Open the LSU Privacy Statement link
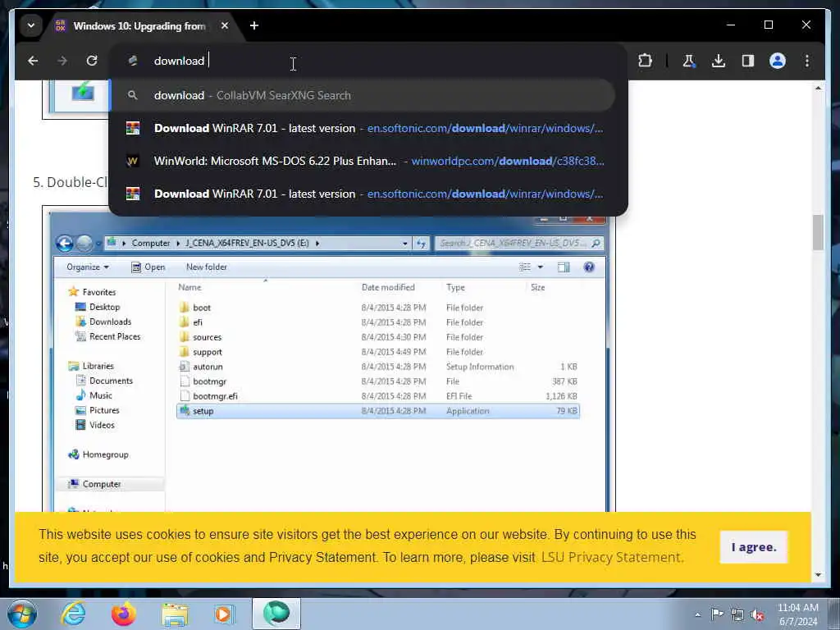The image size is (840, 630). click(612, 557)
